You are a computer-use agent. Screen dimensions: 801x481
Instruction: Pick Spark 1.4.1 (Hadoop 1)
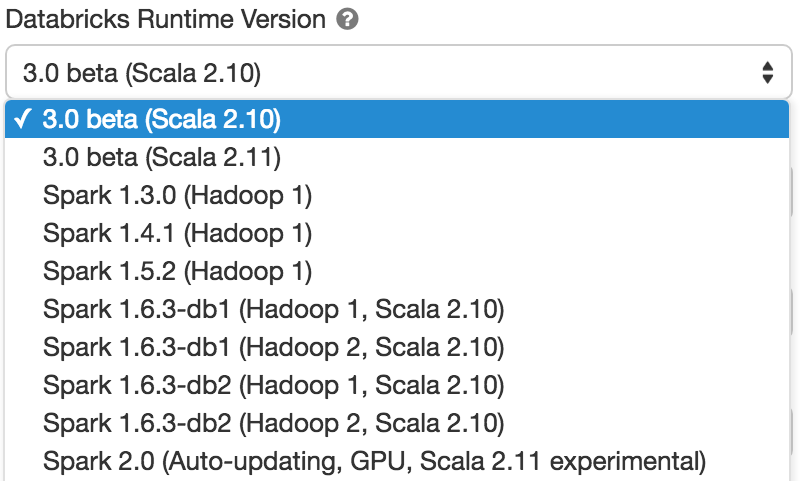(x=177, y=233)
